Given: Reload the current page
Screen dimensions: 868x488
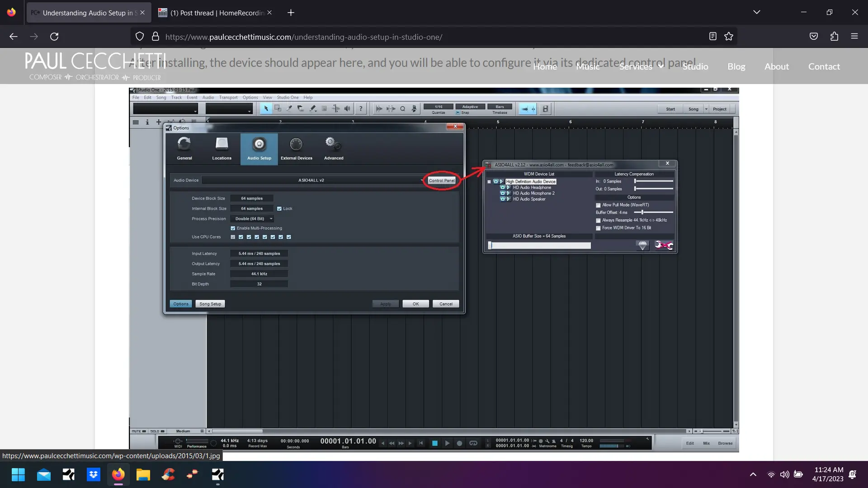Looking at the screenshot, I should (54, 37).
